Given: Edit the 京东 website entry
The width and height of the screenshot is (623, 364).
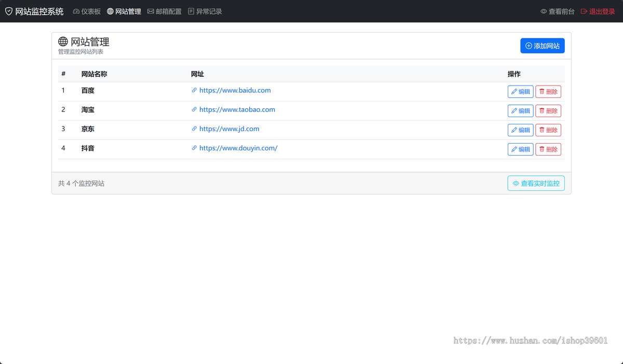Looking at the screenshot, I should pyautogui.click(x=520, y=130).
